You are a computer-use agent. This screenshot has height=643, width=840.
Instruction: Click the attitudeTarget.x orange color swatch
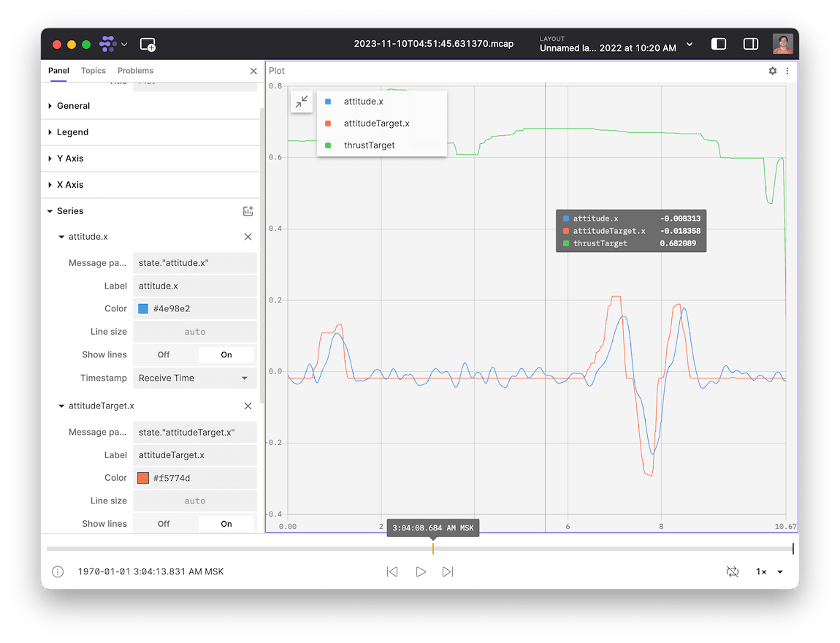143,478
